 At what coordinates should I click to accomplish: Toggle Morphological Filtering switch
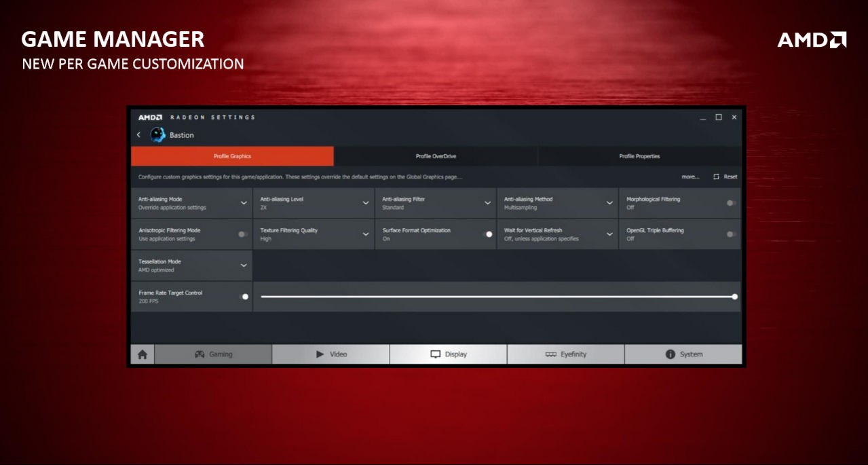click(x=731, y=203)
